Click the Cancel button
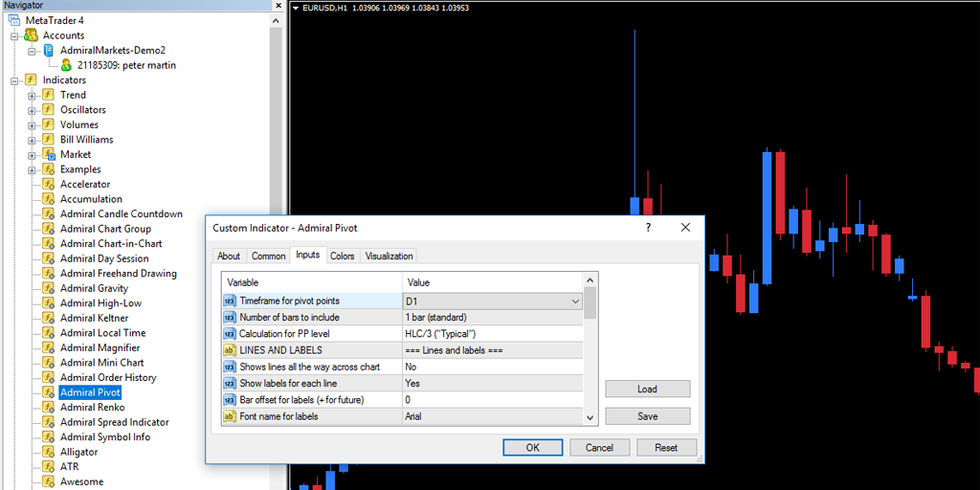 [x=599, y=448]
